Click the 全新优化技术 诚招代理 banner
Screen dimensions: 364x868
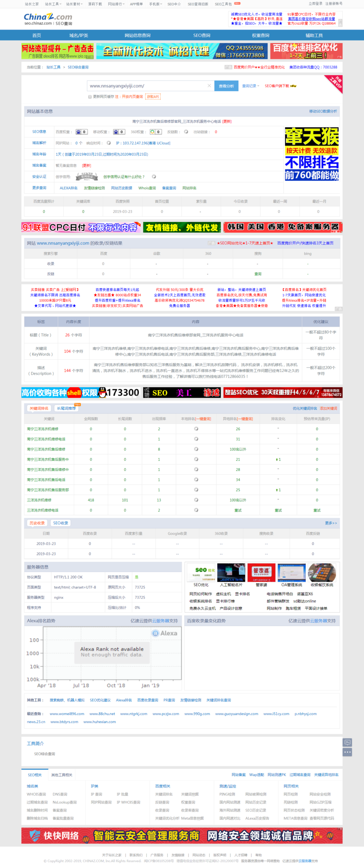182,51
